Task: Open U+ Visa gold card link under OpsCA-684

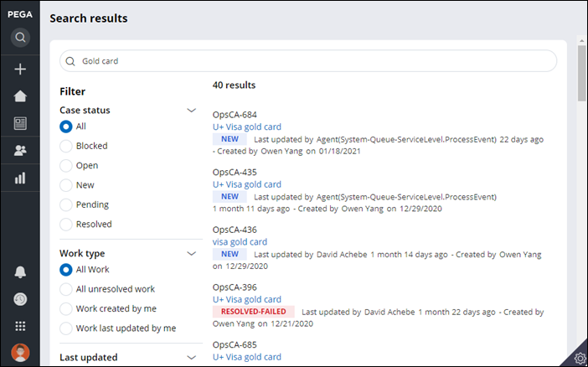Action: [246, 127]
